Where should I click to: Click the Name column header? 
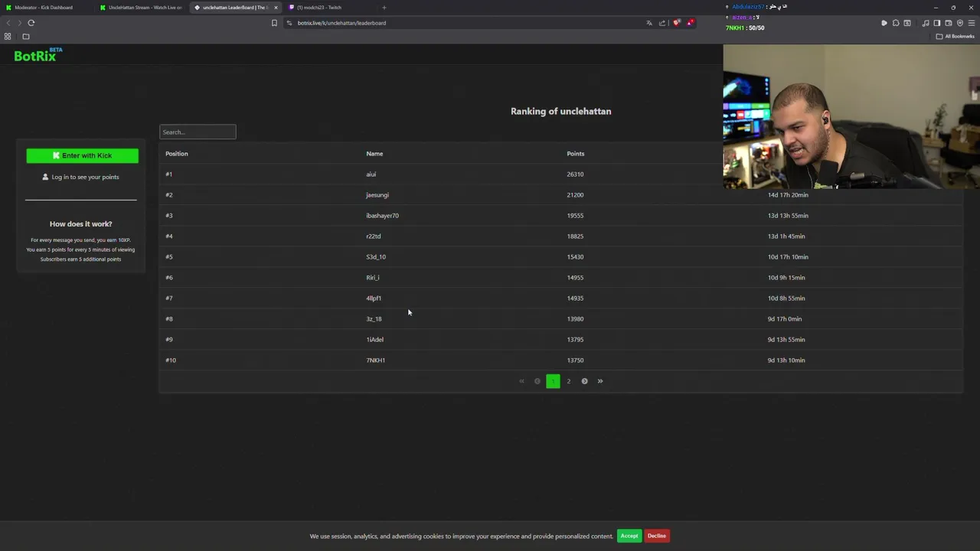pyautogui.click(x=374, y=153)
